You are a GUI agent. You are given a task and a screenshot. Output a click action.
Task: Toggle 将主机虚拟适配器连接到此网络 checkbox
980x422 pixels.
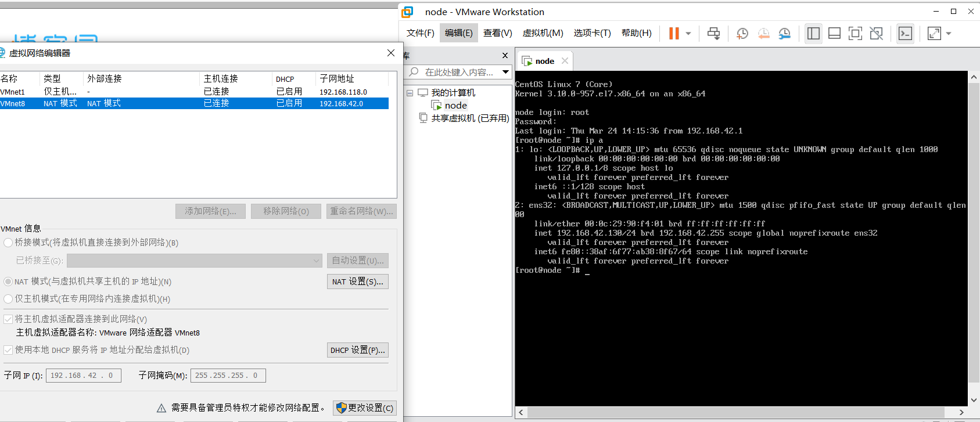[x=8, y=319]
